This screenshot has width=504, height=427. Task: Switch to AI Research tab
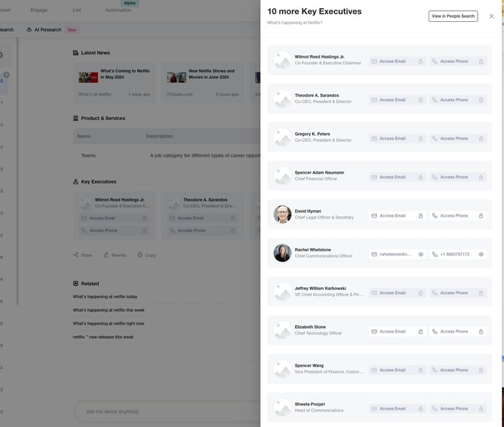click(48, 29)
